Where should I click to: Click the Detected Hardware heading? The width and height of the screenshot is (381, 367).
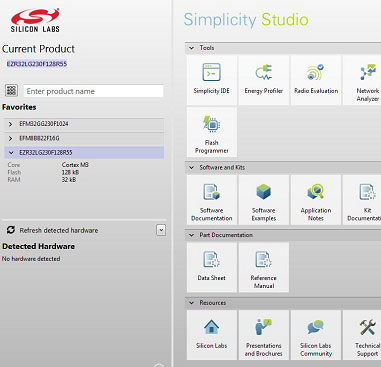(38, 246)
